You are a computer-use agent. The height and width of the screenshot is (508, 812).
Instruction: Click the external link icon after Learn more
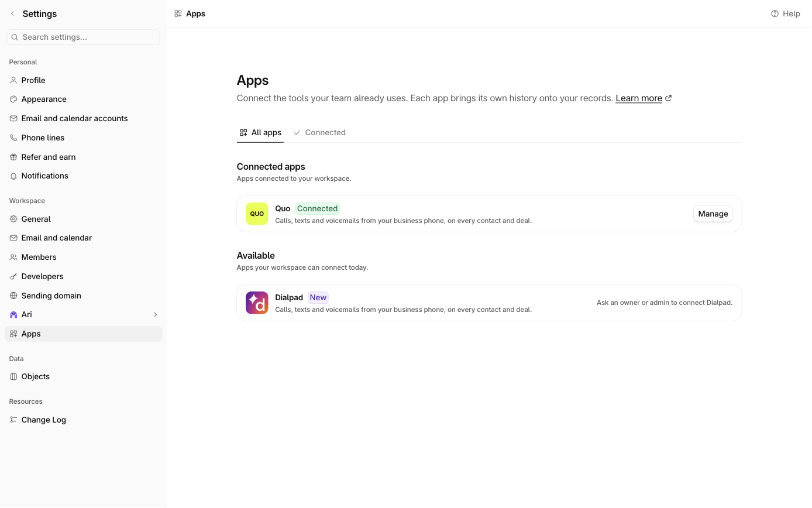[x=669, y=98]
